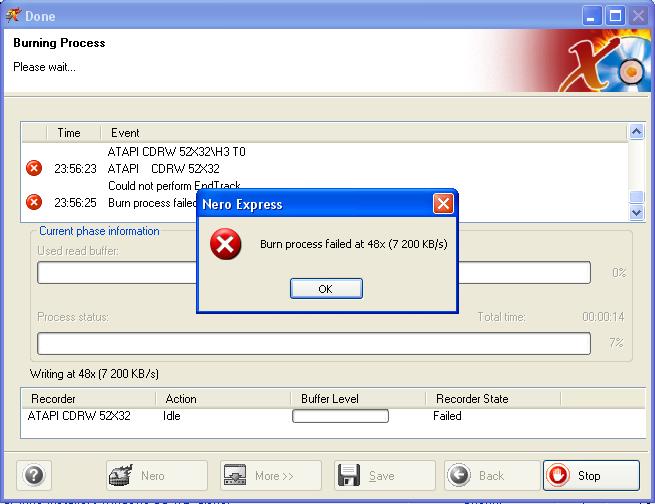Click the error icon at 23:56:23

click(34, 168)
